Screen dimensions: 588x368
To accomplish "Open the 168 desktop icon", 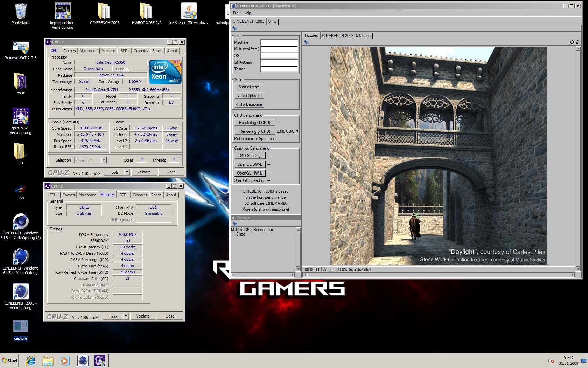I will click(20, 189).
